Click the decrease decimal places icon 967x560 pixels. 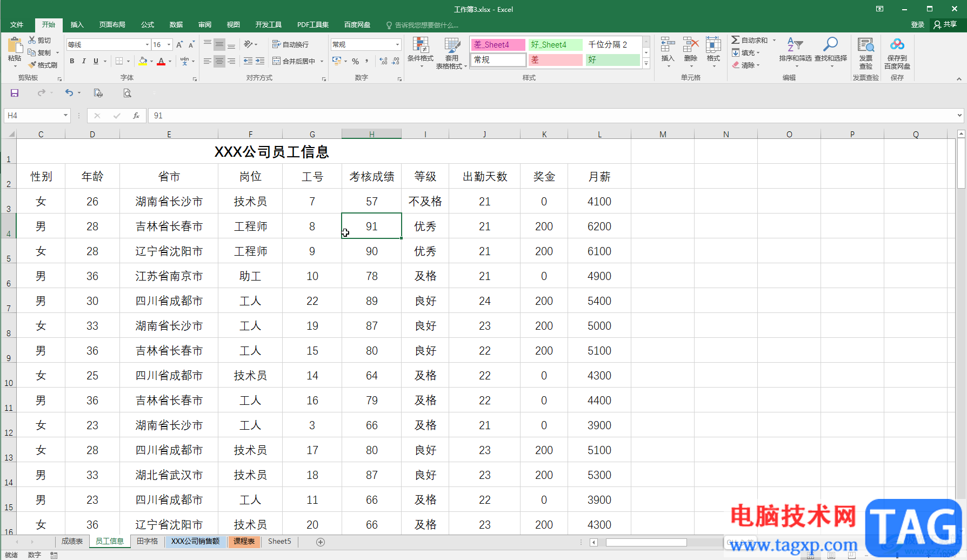pyautogui.click(x=395, y=61)
